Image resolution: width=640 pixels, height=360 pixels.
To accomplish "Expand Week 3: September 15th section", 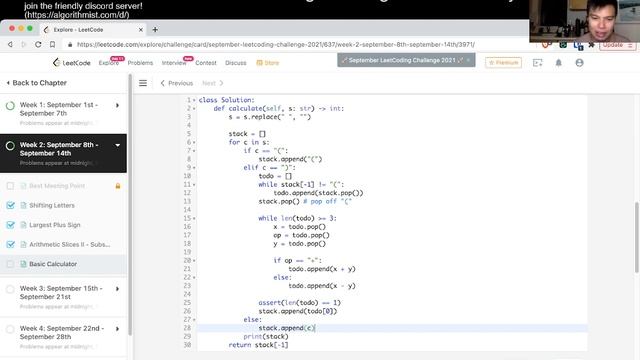I will 118,289.
